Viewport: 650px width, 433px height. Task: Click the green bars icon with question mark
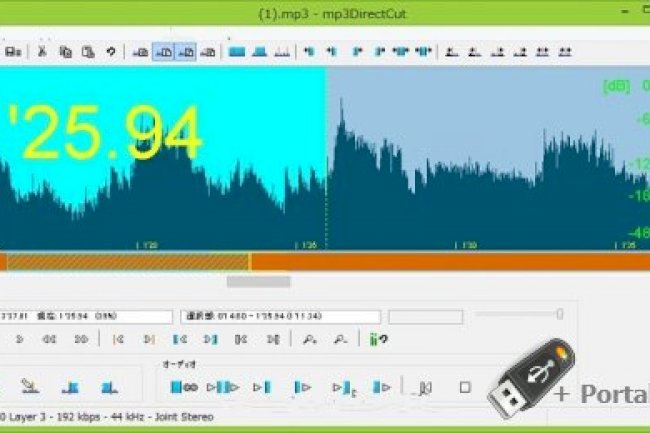tap(378, 340)
